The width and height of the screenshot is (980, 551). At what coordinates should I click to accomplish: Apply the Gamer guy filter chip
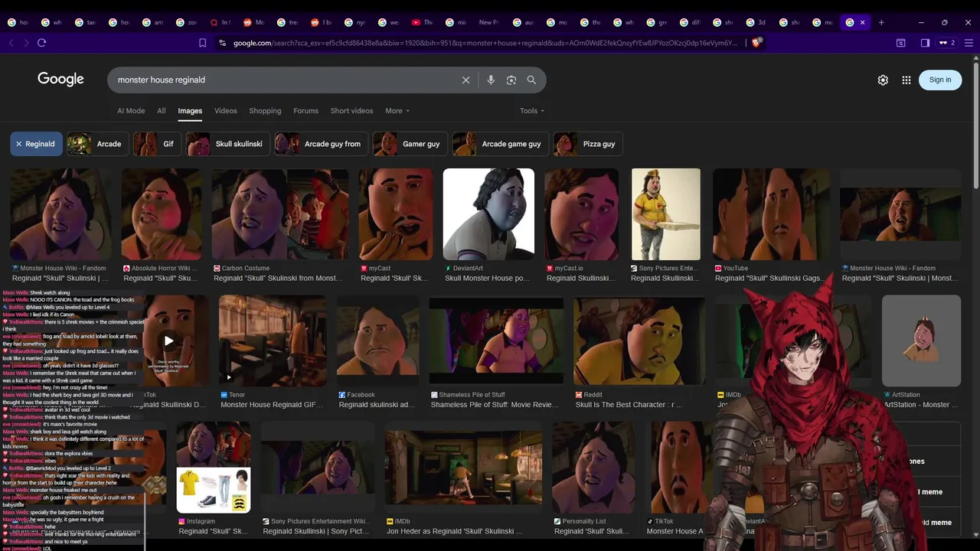pyautogui.click(x=410, y=144)
